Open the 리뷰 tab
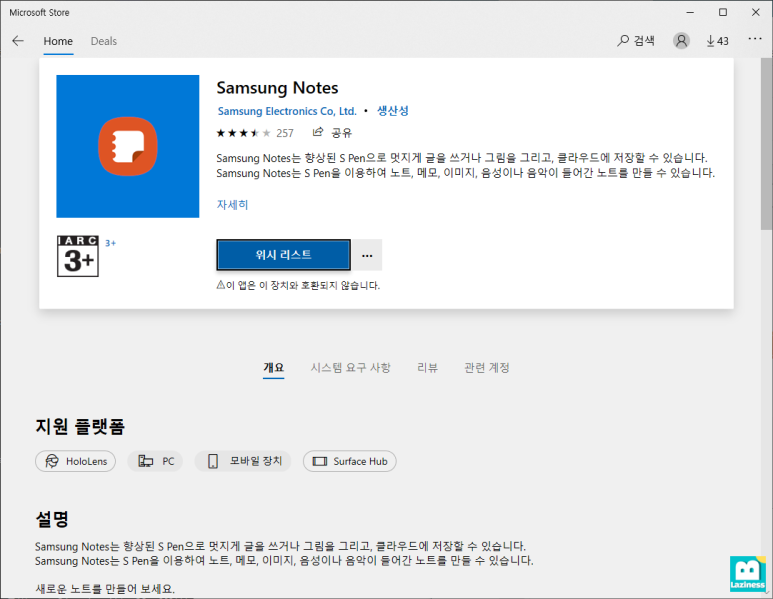The image size is (773, 599). pos(427,368)
